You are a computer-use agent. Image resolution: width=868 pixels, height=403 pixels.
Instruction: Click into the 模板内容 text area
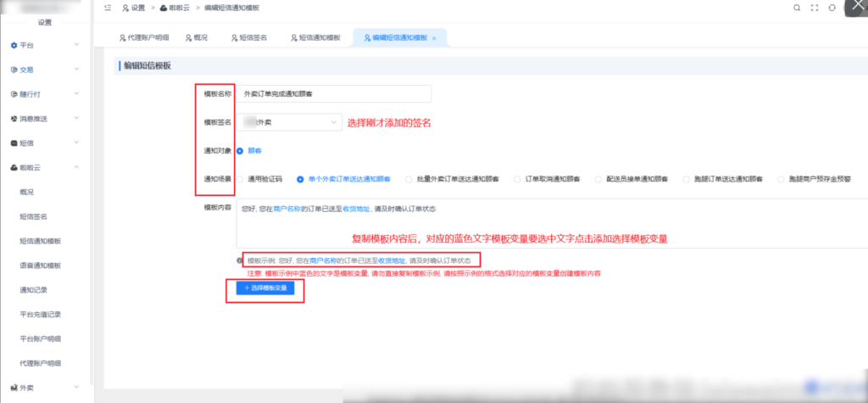click(x=552, y=223)
